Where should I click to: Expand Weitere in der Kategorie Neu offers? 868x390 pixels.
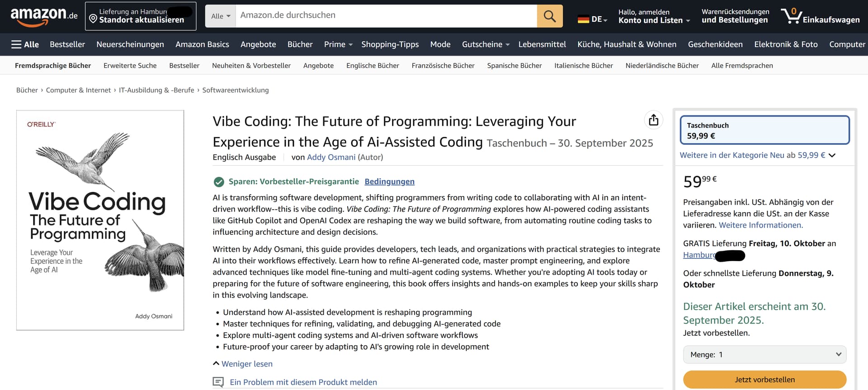point(758,155)
